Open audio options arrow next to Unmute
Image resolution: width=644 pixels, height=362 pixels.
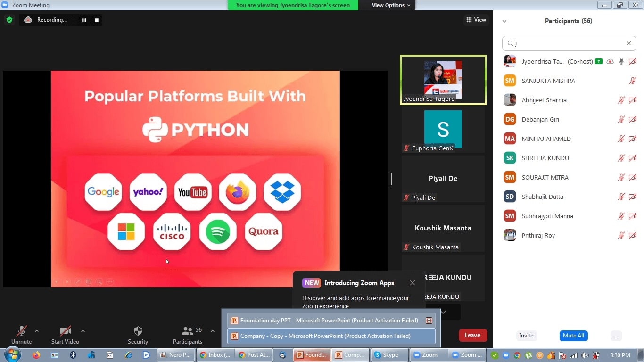click(x=37, y=331)
